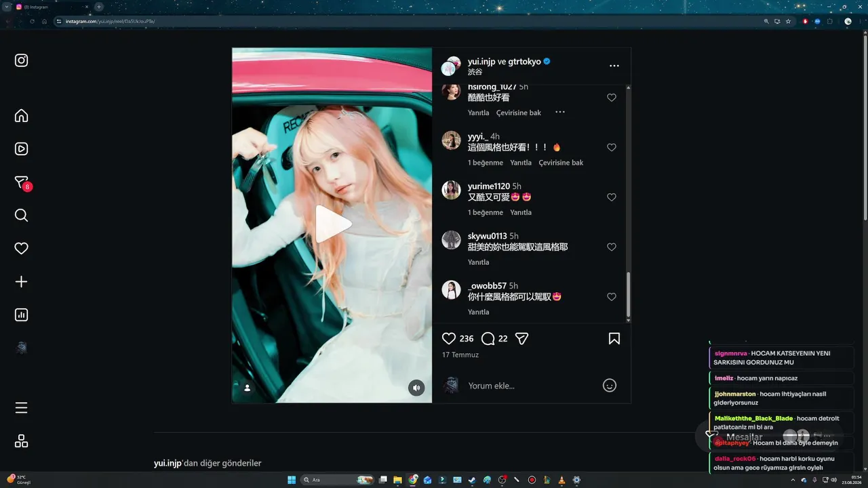Open the 渋谷 location link
The width and height of the screenshot is (868, 488).
coord(475,72)
